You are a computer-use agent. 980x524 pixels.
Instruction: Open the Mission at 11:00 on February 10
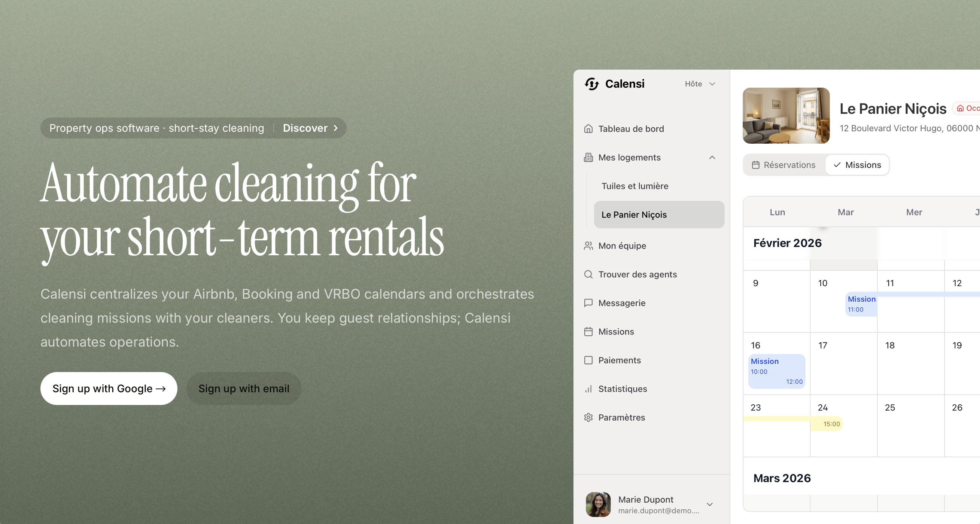tap(861, 304)
